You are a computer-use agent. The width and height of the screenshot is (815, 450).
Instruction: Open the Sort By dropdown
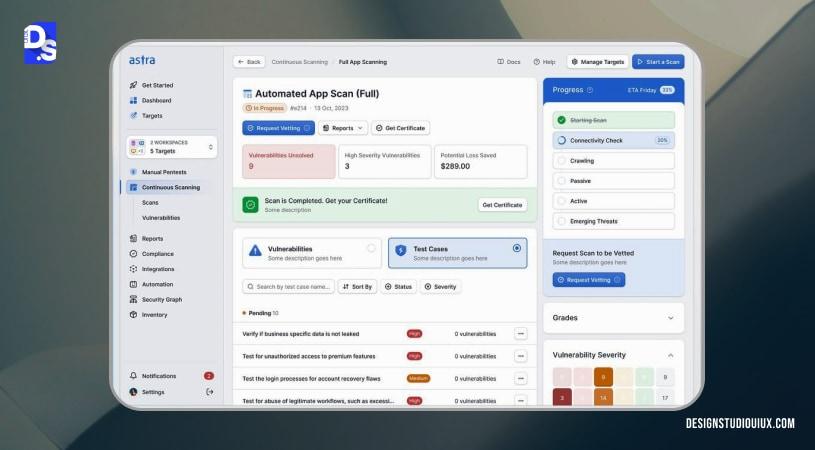coord(358,286)
